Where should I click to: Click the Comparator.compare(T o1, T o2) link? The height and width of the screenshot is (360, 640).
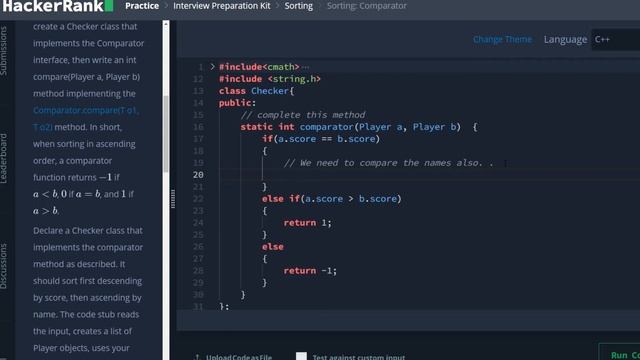pyautogui.click(x=86, y=118)
